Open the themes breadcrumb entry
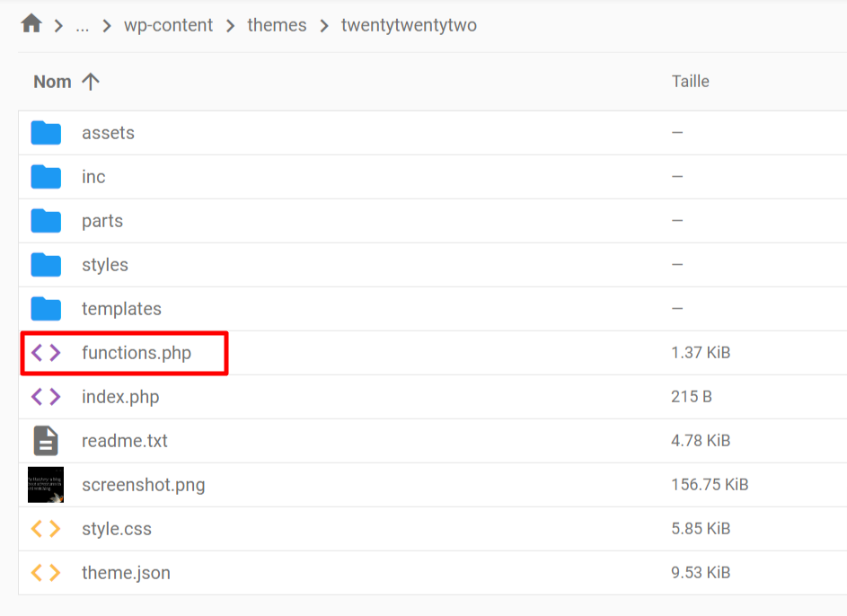 (x=277, y=25)
